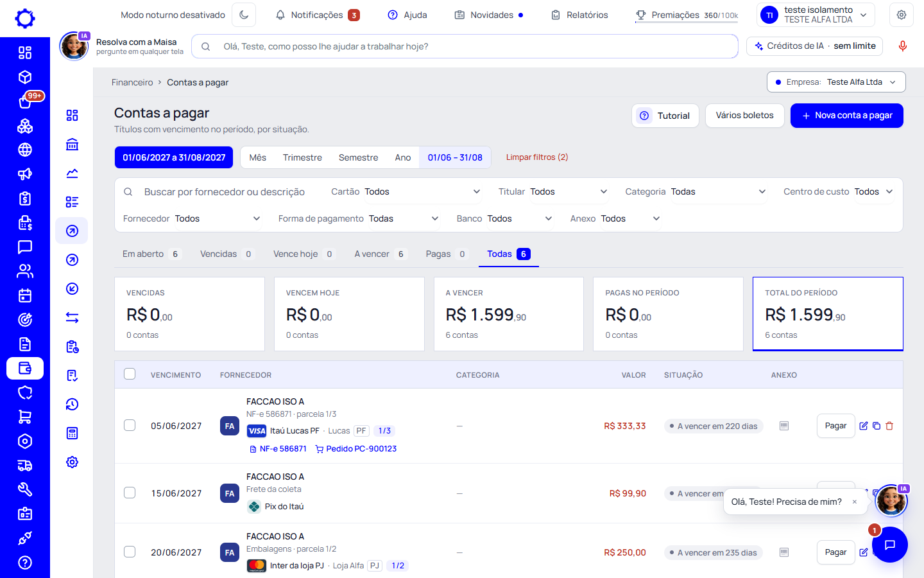Click the history clock icon in finance submenu

[x=73, y=405]
